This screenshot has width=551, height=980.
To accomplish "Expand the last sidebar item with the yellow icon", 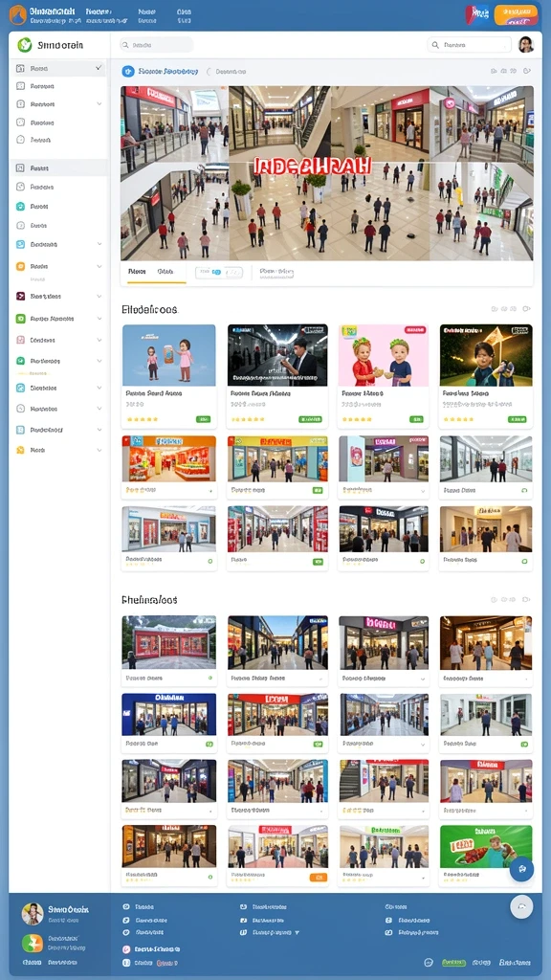I will coord(99,450).
